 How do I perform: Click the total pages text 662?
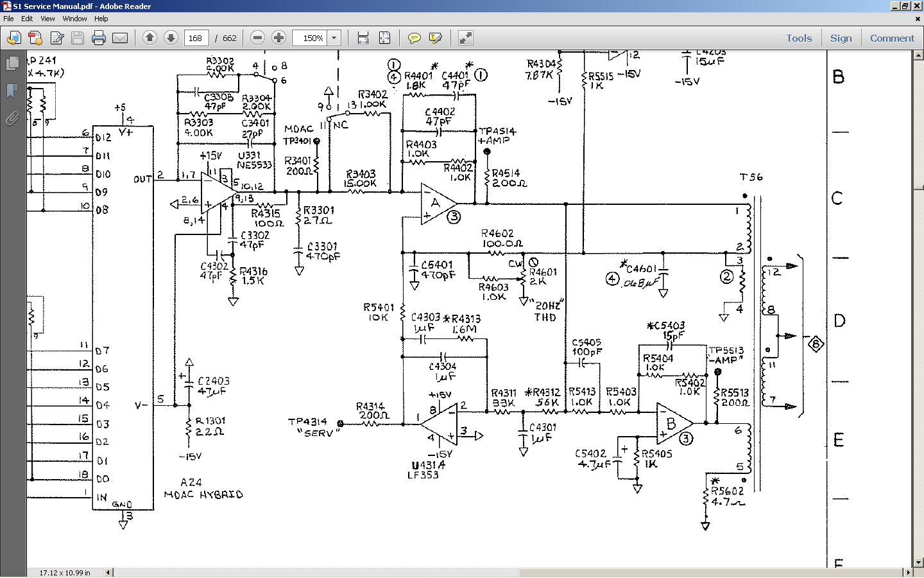click(230, 39)
